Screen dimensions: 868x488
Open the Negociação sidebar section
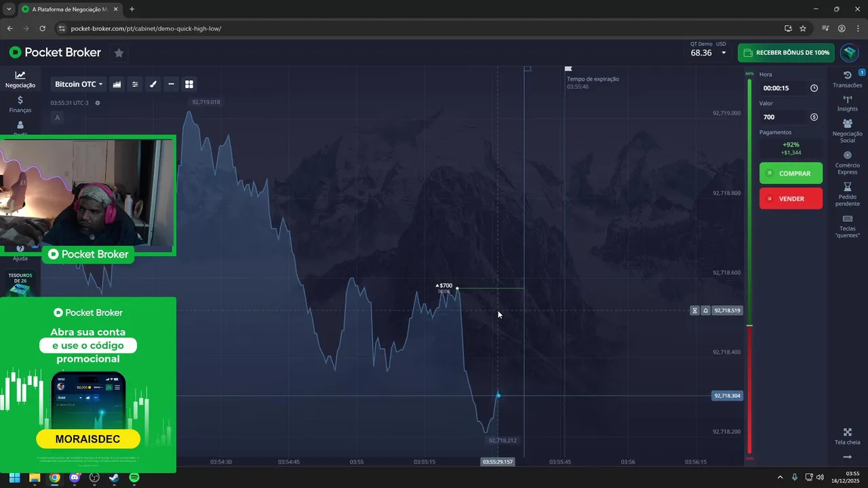[20, 79]
